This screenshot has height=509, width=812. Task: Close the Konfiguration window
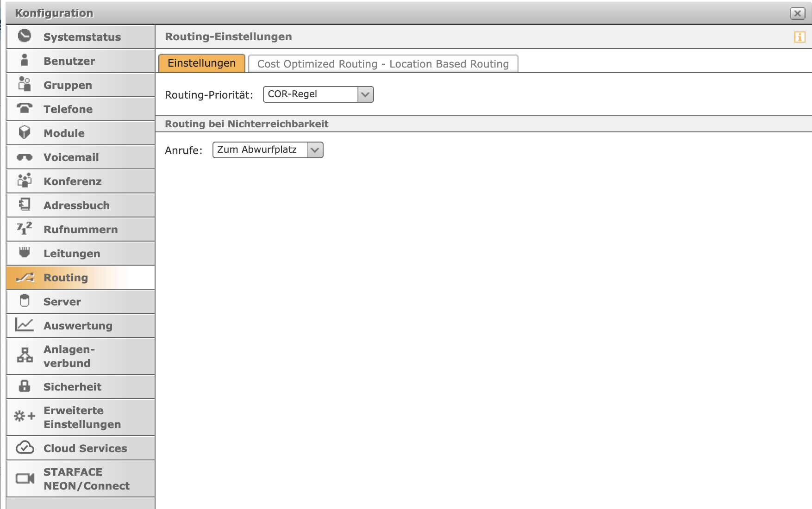798,13
